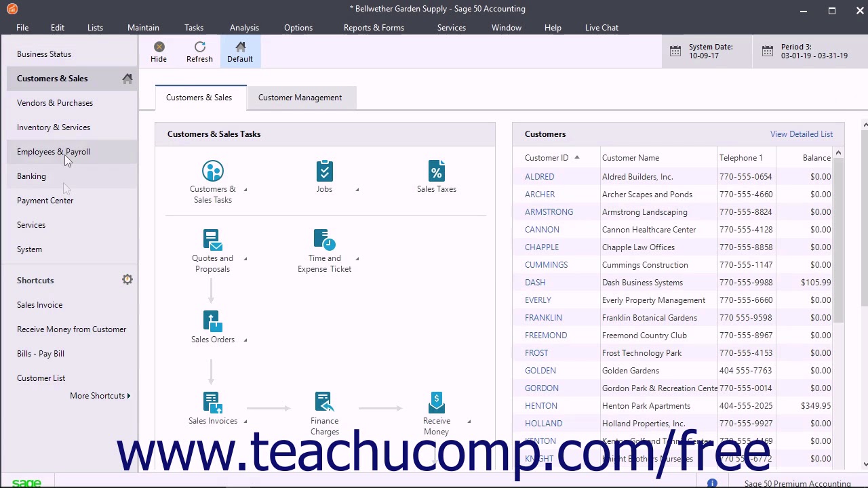Click Customers list vertical scrollbar

(838, 241)
